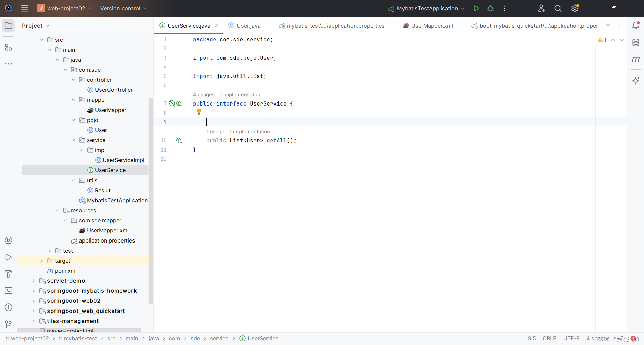Click the implemented-by gutter icon on line 7
Viewport: 644px width, 345px height.
(x=179, y=104)
